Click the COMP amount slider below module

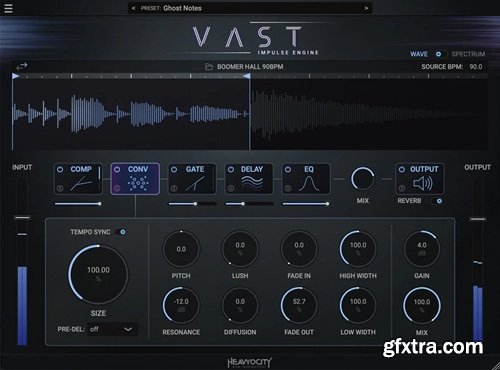pyautogui.click(x=78, y=204)
